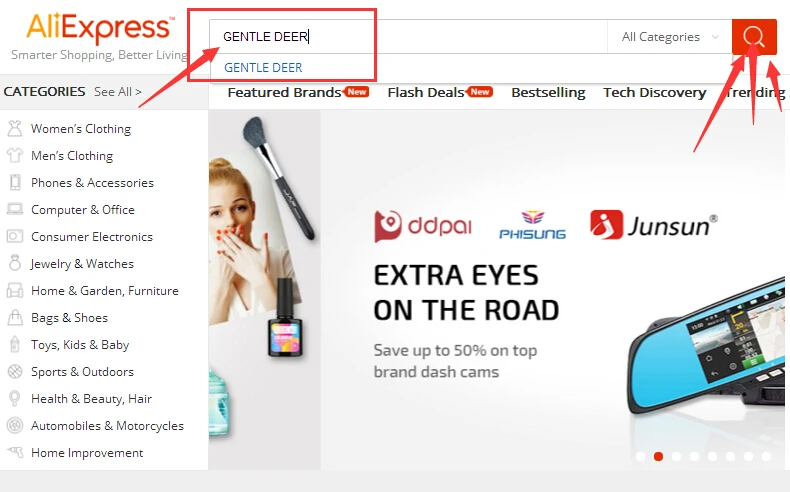This screenshot has width=790, height=492.
Task: Open the Computer & Office category
Action: click(x=83, y=209)
